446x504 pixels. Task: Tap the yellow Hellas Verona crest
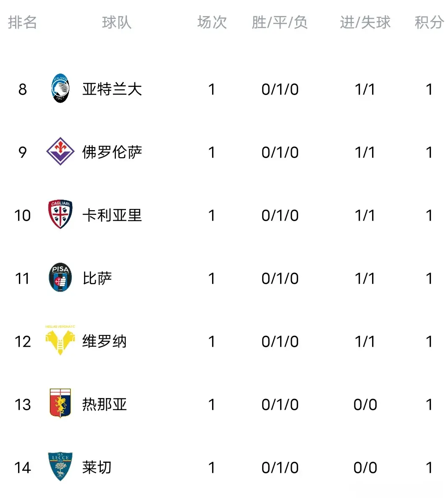[60, 340]
